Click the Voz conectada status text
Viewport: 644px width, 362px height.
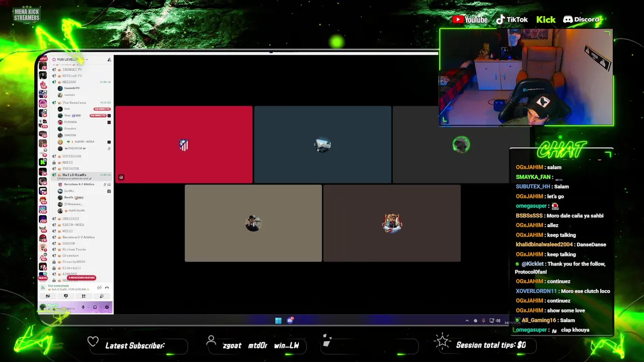(x=58, y=286)
